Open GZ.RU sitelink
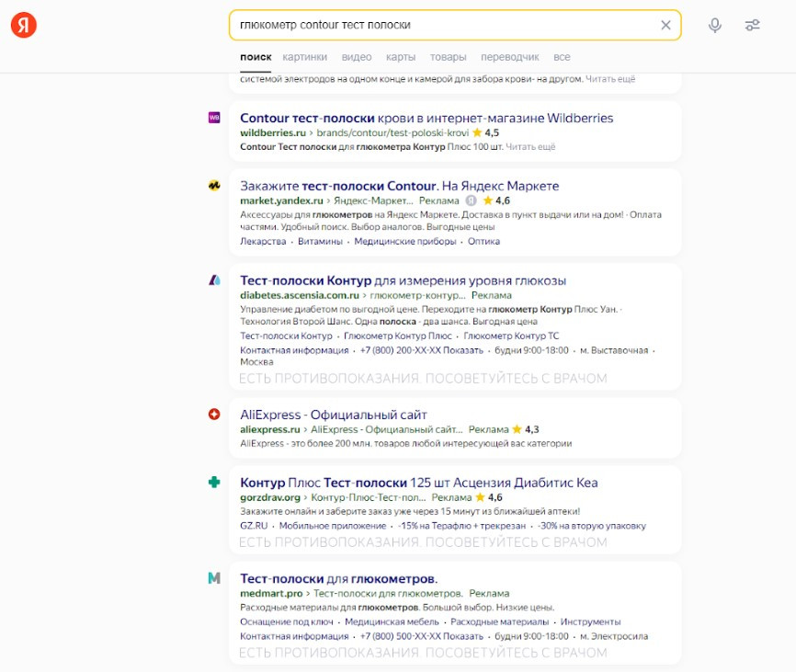This screenshot has width=796, height=672. click(254, 526)
